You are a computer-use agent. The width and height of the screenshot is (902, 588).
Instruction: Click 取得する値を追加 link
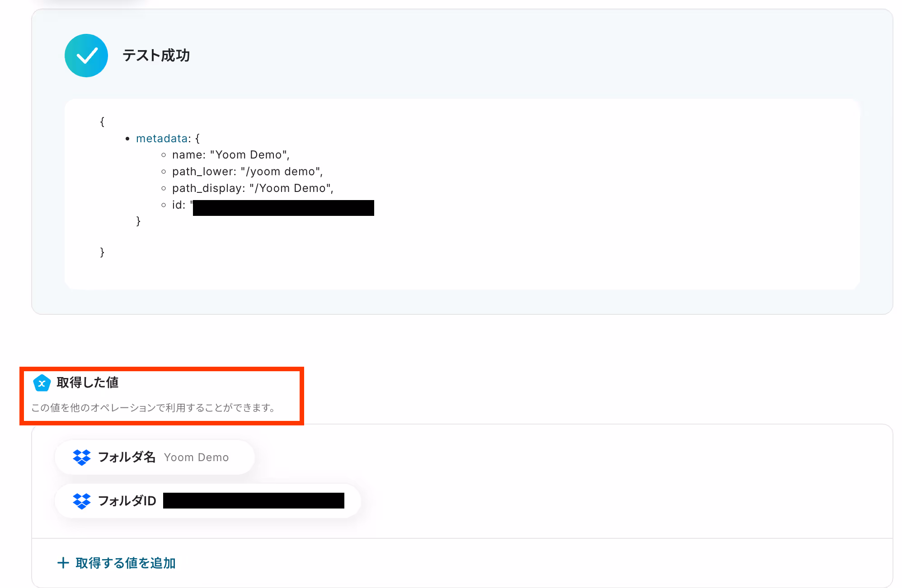point(125,563)
